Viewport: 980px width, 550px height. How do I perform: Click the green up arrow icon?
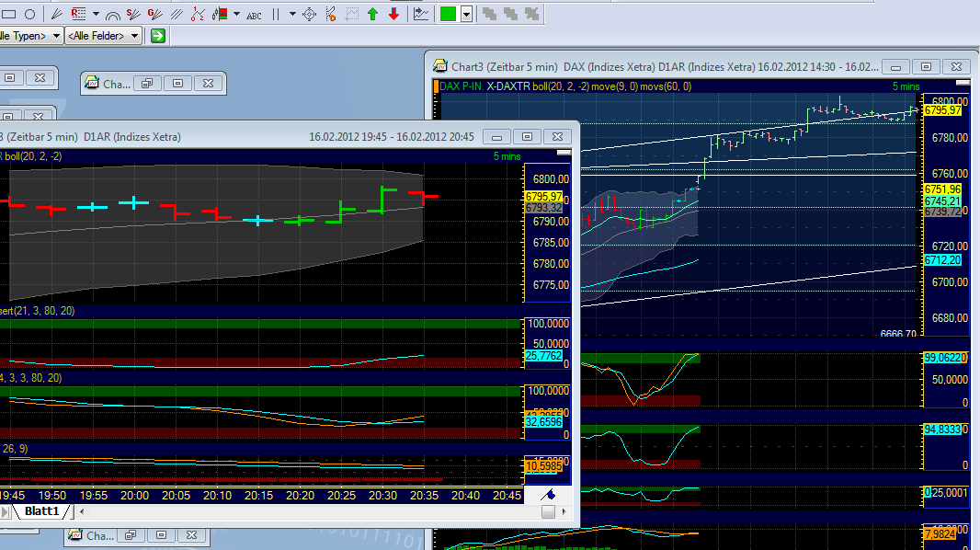click(372, 14)
